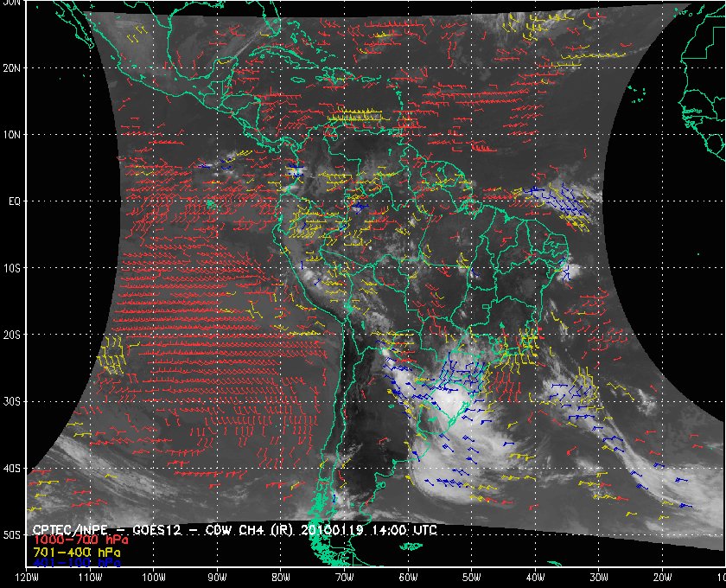The image size is (726, 588).
Task: Click the red 1000-700 hPa legend entry
Action: click(81, 540)
